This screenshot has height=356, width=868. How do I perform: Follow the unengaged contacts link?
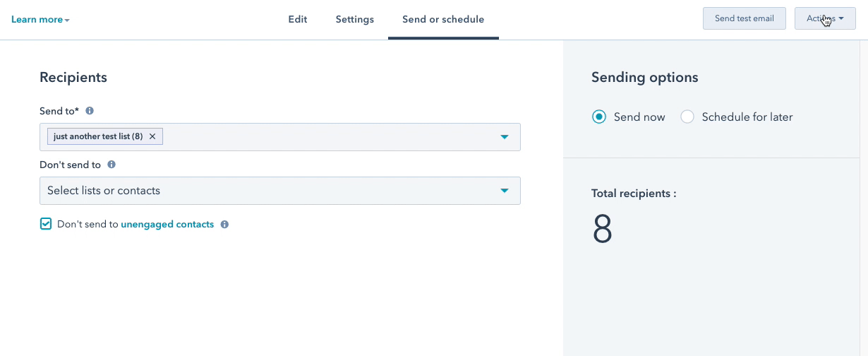point(167,225)
